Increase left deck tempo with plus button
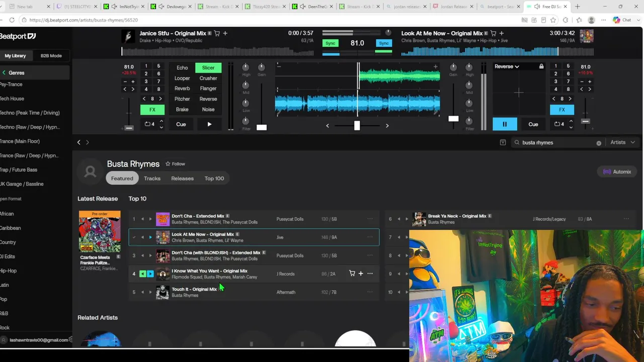Viewport: 644px width, 362px height. click(x=133, y=81)
